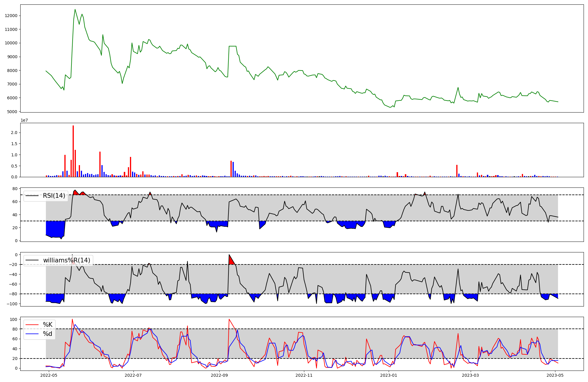Click the 2023-05 x-axis date label
Viewport: 588px width, 382px height.
(x=555, y=375)
